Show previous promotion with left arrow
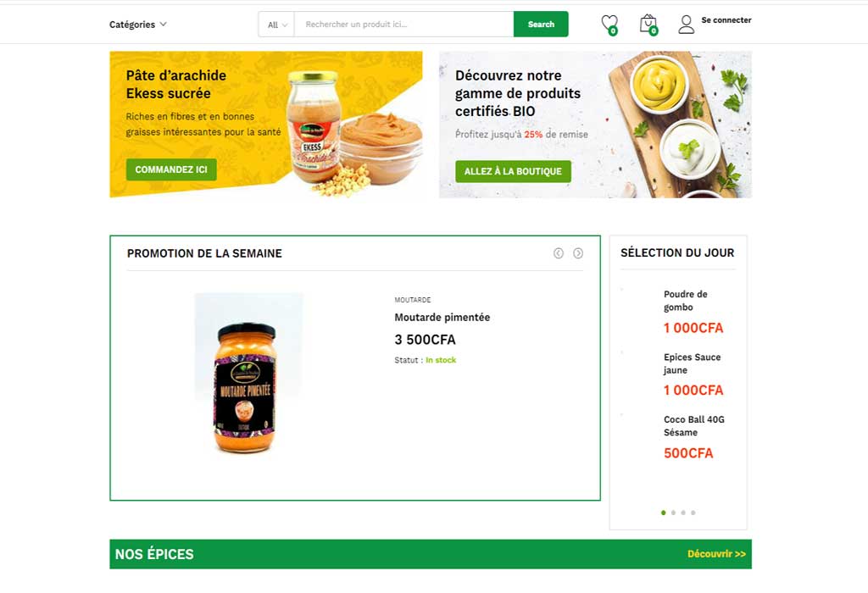The width and height of the screenshot is (868, 593). [558, 253]
